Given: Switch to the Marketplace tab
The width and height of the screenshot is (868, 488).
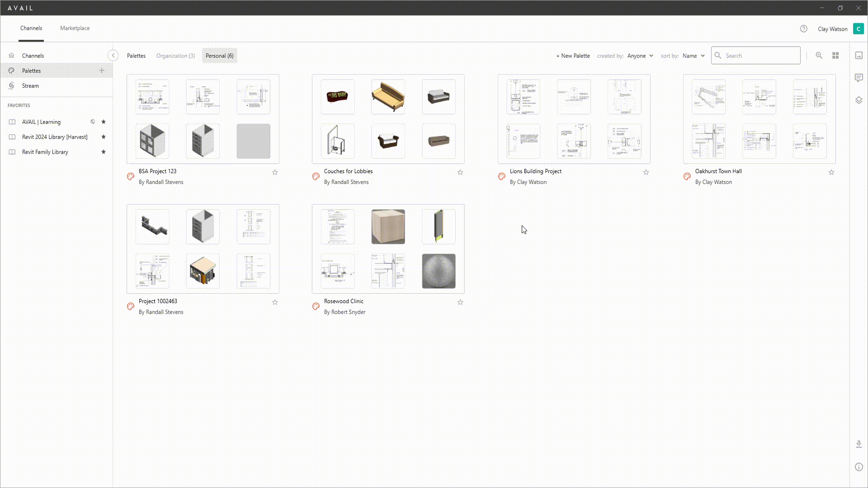Looking at the screenshot, I should pyautogui.click(x=75, y=28).
